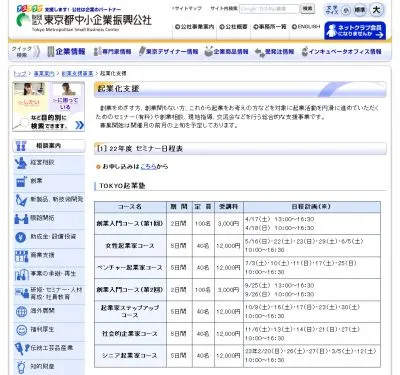This screenshot has height=375, width=400.
Task: Open the 公社概要 menu link
Action: point(233,27)
